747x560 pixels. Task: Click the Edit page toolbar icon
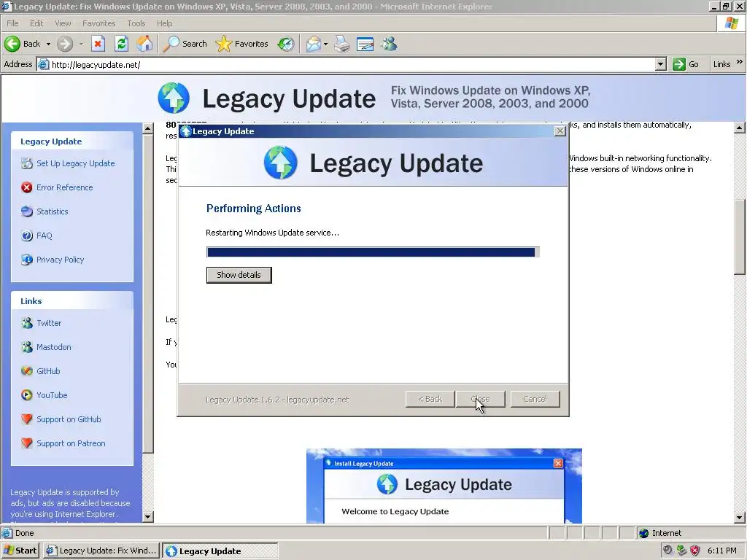pos(365,44)
